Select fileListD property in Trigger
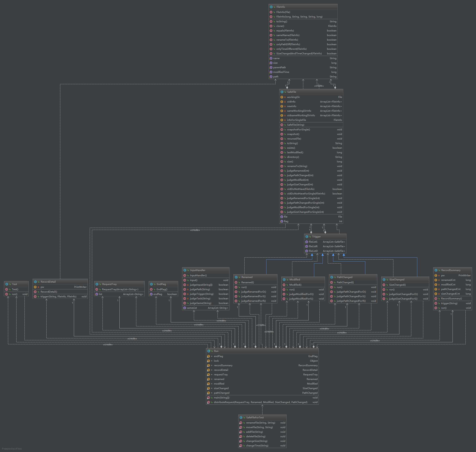 pyautogui.click(x=325, y=251)
